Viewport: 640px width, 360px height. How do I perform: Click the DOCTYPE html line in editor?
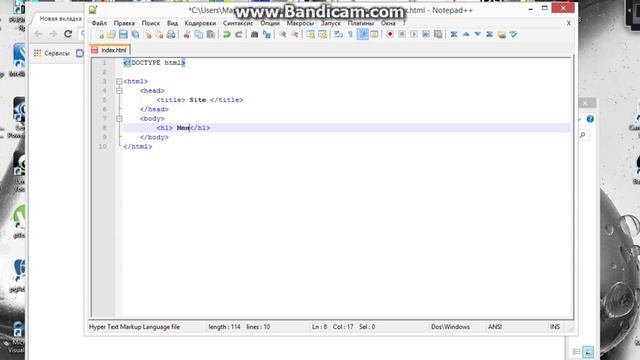[154, 63]
